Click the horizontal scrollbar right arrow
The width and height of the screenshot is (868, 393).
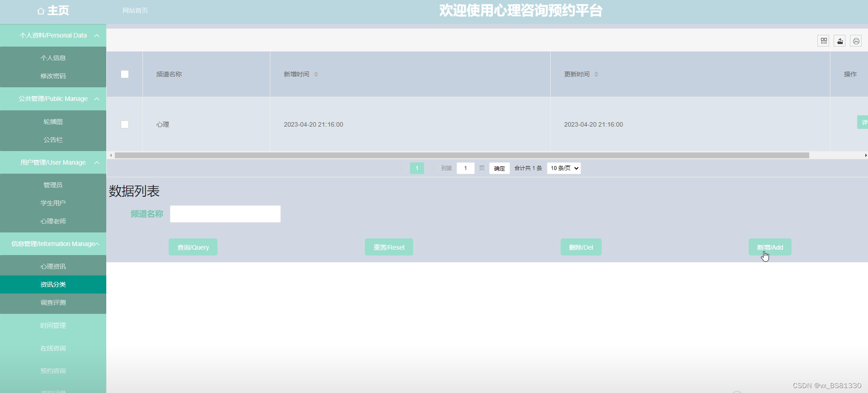(865, 155)
